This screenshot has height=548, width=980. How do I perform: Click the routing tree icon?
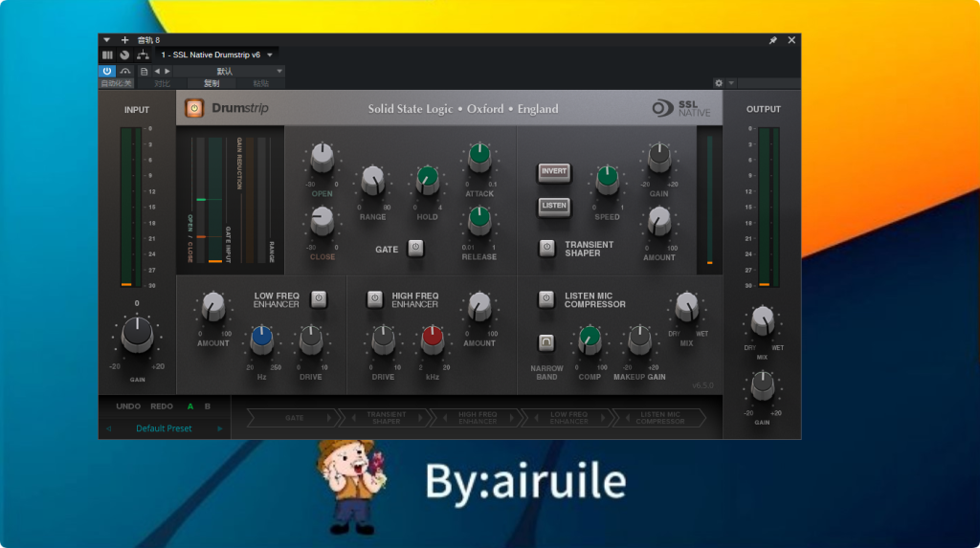coord(143,55)
